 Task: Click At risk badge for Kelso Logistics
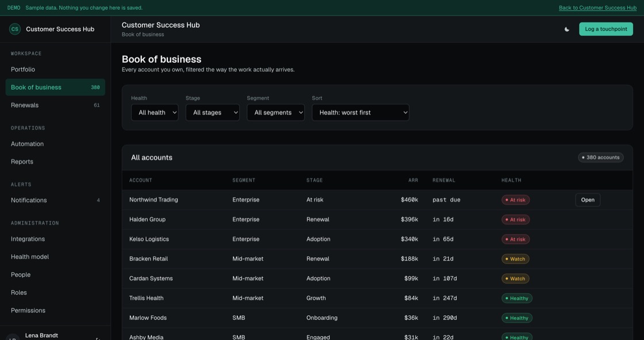click(515, 239)
